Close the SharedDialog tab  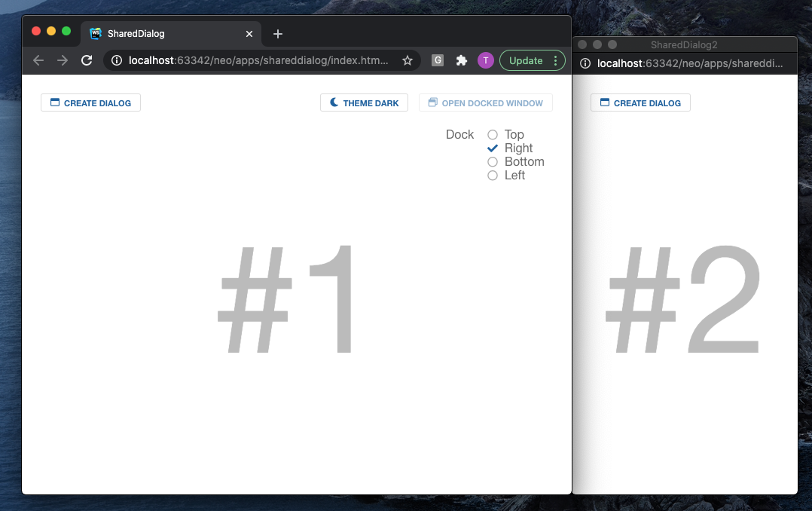(x=249, y=34)
